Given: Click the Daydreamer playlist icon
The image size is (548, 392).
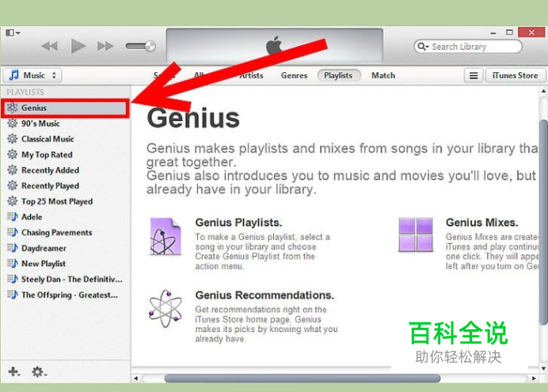Looking at the screenshot, I should click(12, 248).
